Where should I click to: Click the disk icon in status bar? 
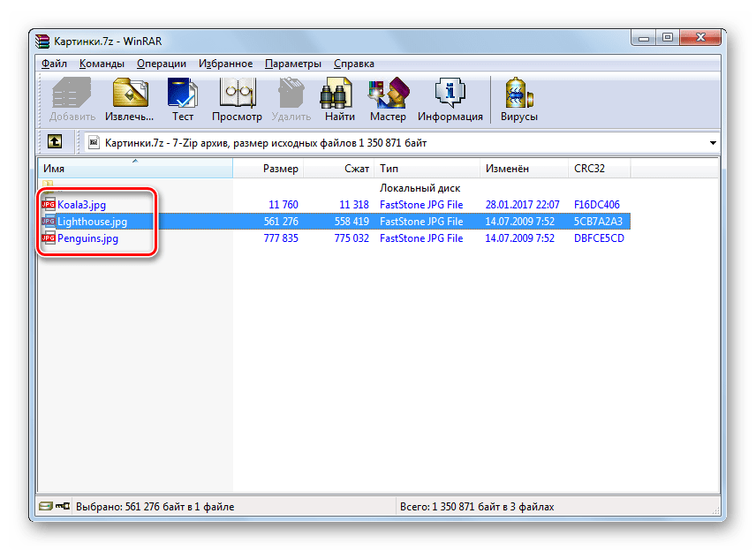46,506
